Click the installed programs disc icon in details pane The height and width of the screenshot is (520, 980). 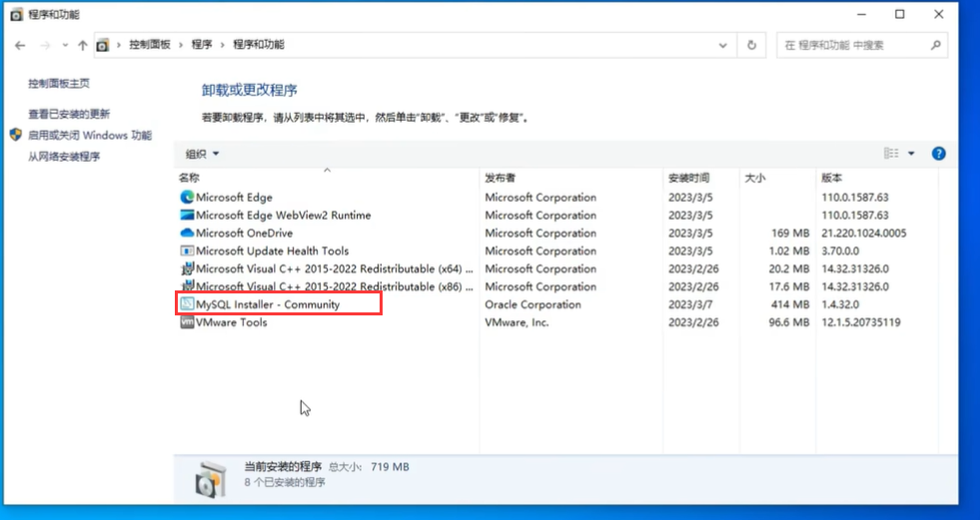coord(210,479)
